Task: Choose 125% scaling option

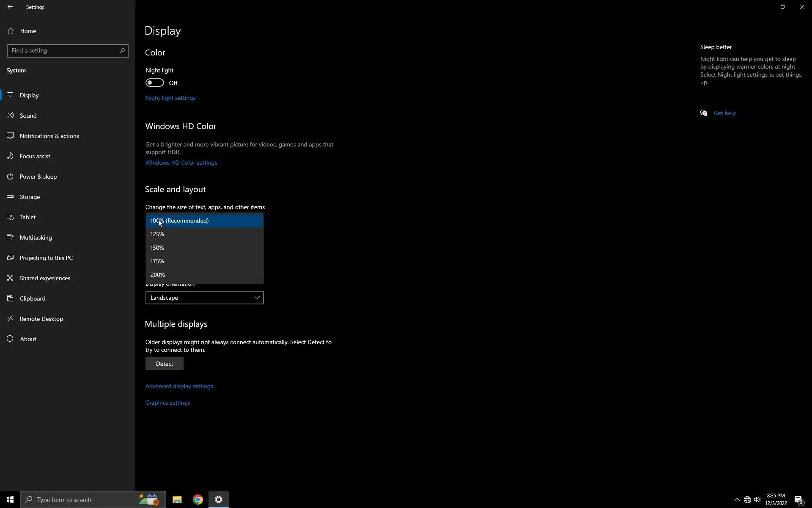Action: (204, 234)
